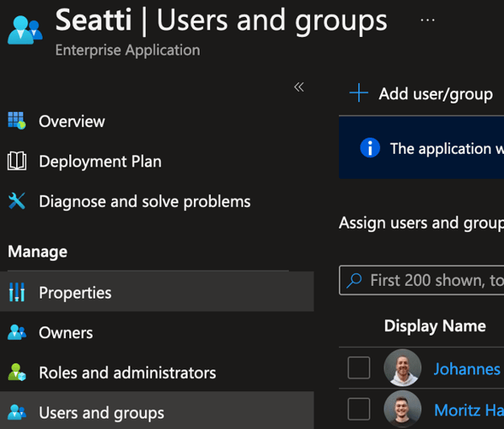Collapse the sidebar with the double chevron
Screen dimensions: 504x429
(x=299, y=87)
